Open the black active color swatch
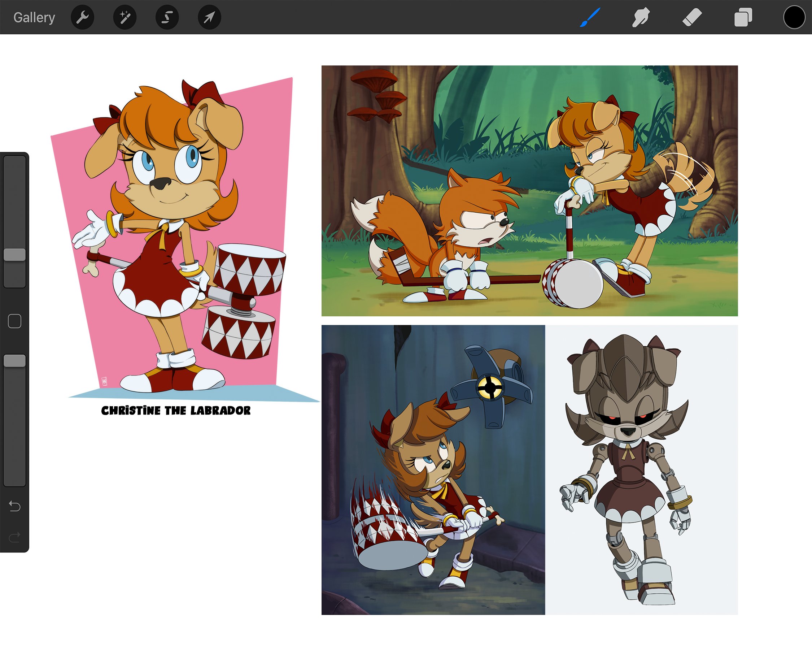The height and width of the screenshot is (650, 812). pos(794,17)
